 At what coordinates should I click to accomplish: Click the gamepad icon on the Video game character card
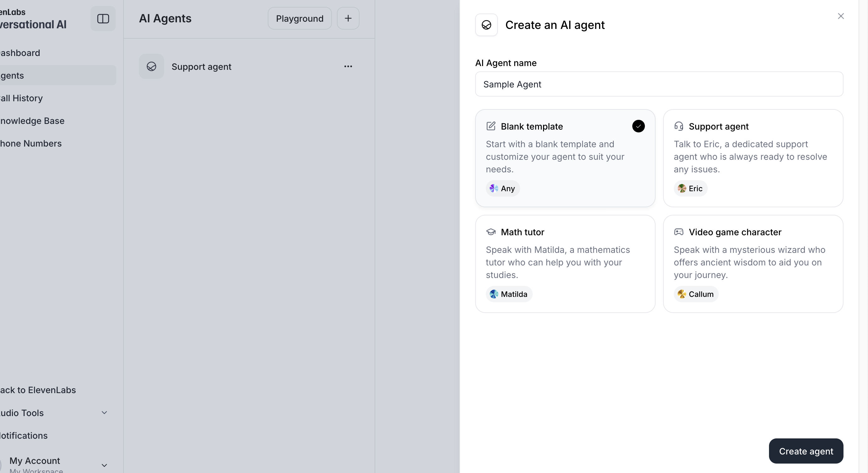pos(678,232)
